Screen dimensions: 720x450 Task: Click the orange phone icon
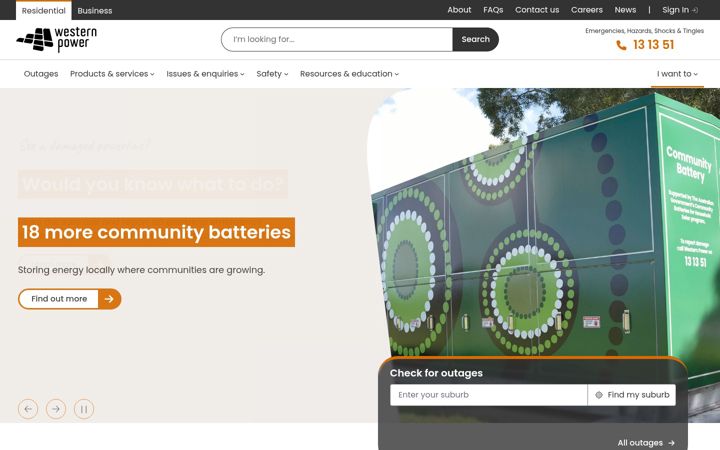click(621, 45)
